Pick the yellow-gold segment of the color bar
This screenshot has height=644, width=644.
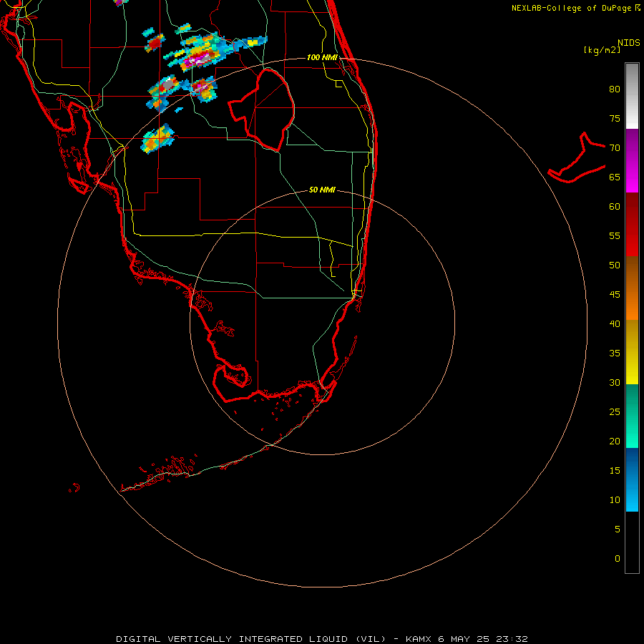click(632, 352)
